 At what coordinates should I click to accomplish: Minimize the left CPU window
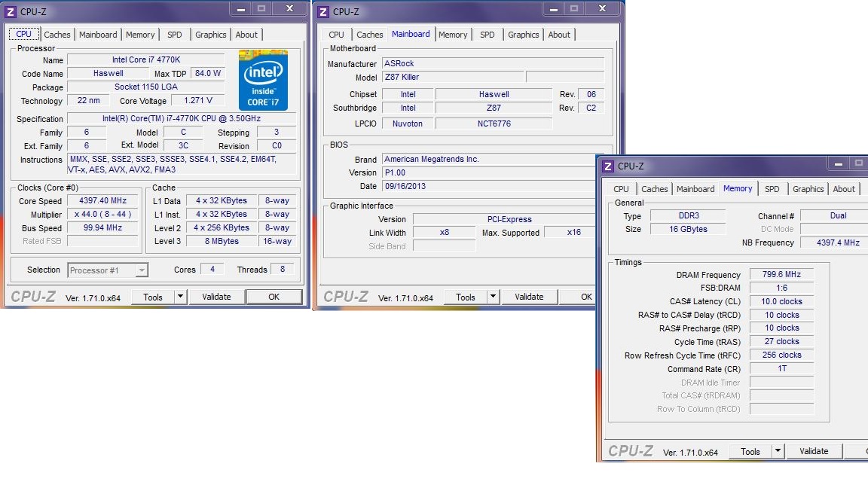[241, 9]
